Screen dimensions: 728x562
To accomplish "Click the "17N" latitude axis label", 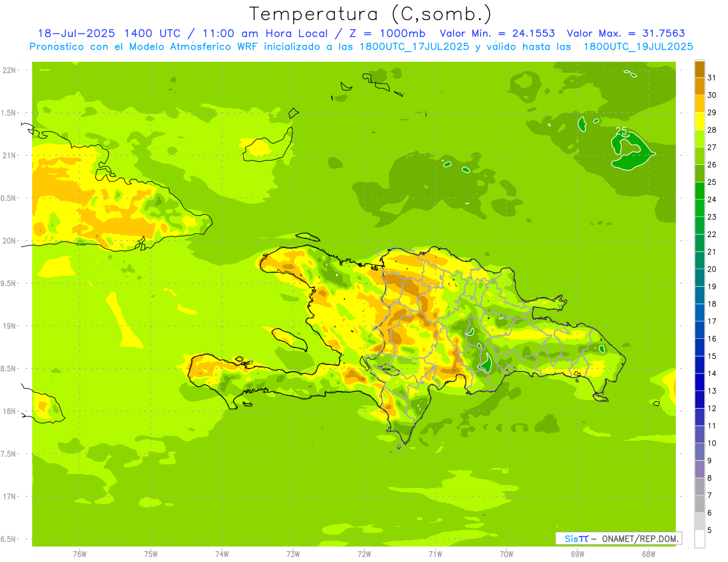I will (9, 497).
